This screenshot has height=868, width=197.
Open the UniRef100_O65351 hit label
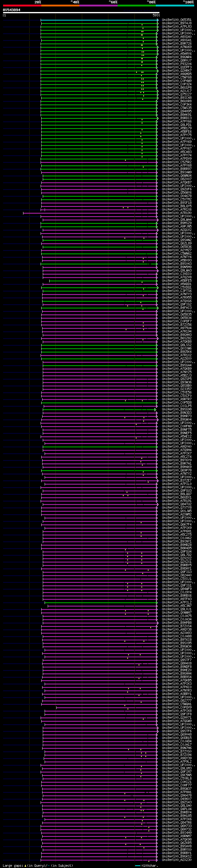point(176,20)
